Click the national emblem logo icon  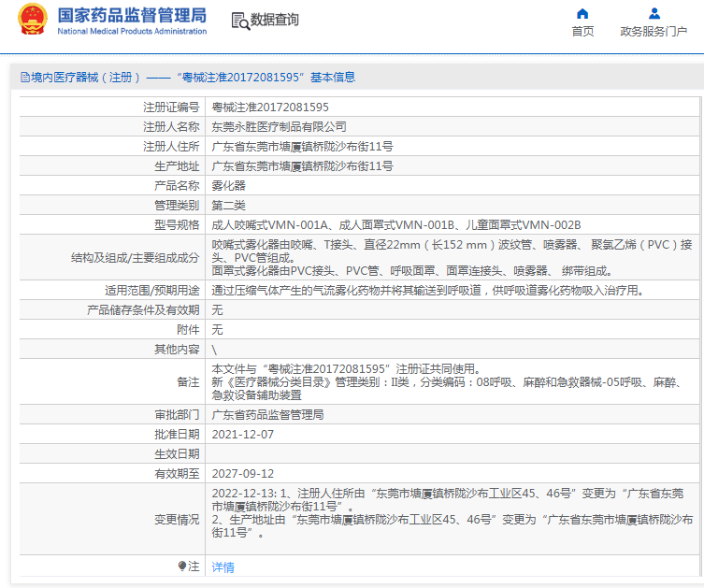[x=31, y=22]
